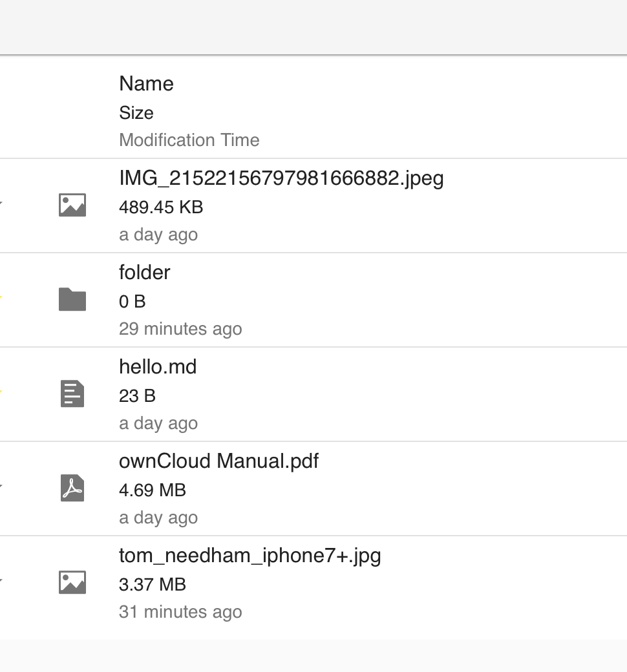The image size is (627, 672).
Task: Click 'a day ago' under the IMG jpeg file
Action: [158, 235]
